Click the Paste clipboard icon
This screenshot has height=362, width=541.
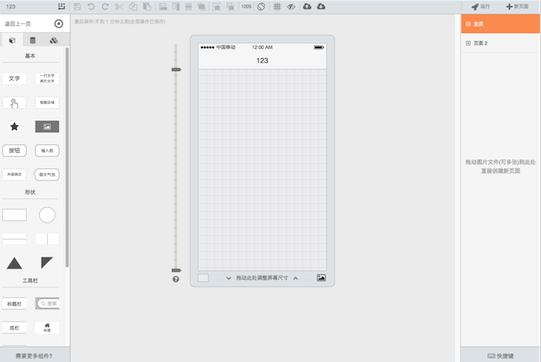(x=147, y=7)
